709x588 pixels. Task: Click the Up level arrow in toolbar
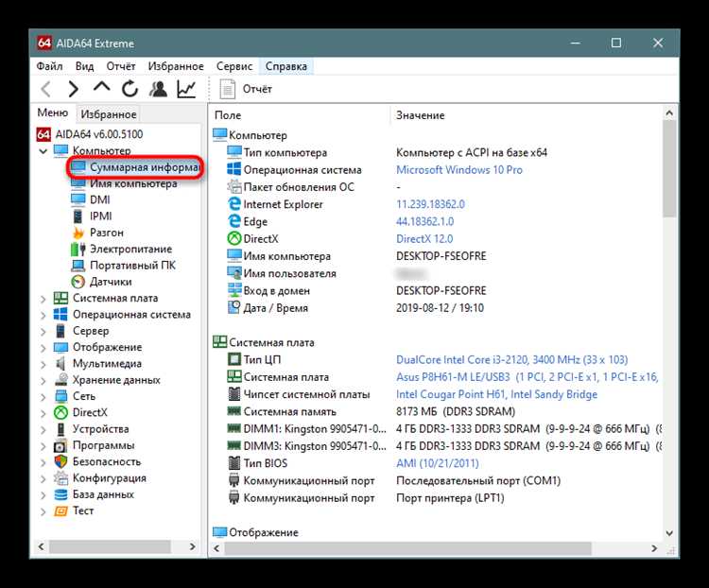(101, 89)
